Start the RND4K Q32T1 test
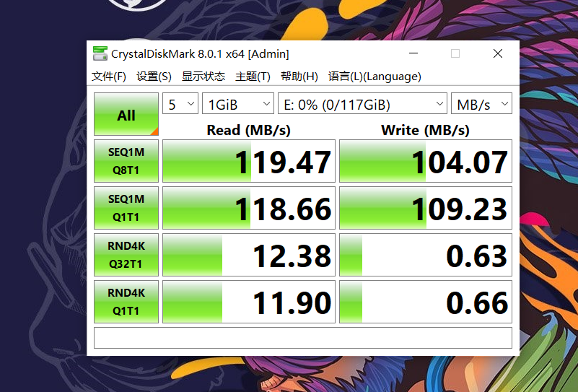578x392 pixels. (x=126, y=255)
